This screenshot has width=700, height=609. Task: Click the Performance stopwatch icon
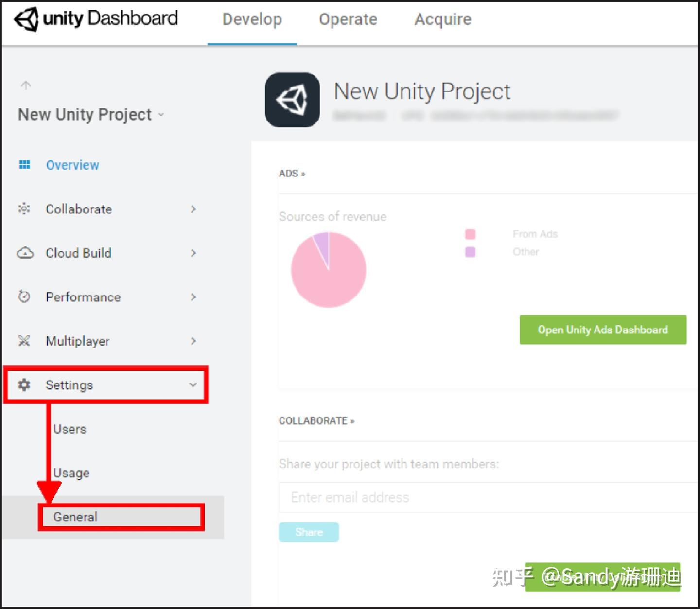click(24, 297)
